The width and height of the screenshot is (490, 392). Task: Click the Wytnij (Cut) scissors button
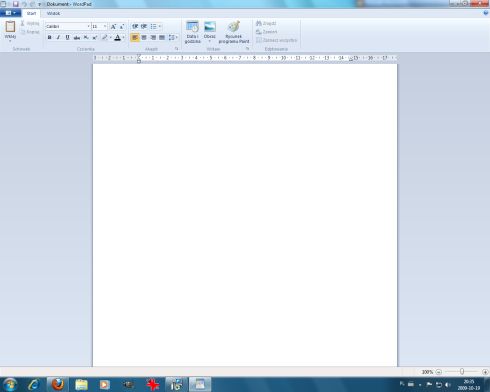(30, 23)
